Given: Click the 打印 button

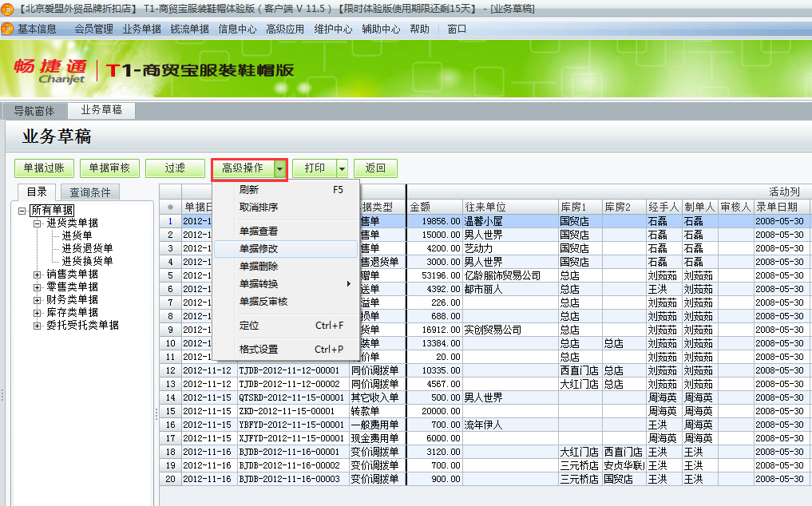Looking at the screenshot, I should coord(315,168).
